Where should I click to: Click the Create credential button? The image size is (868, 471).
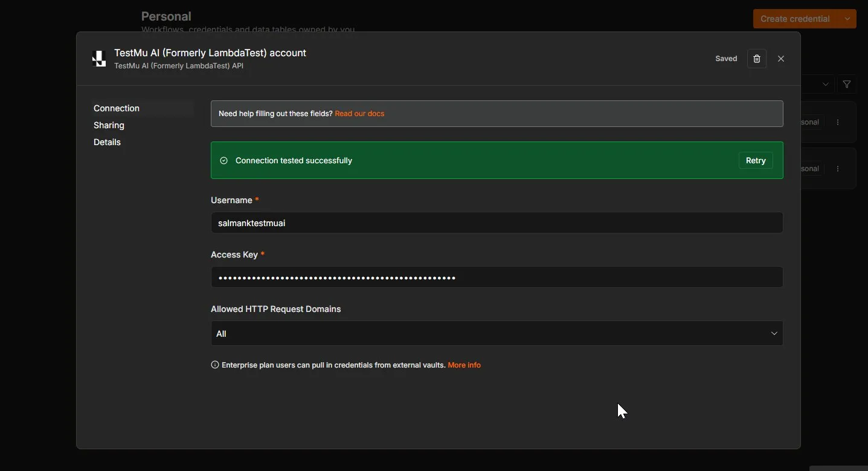pyautogui.click(x=795, y=19)
